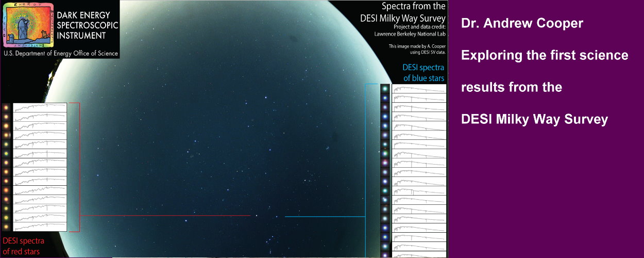Click the topmost red star thumbnail
Screen dimensions: 644x258
[x=6, y=108]
